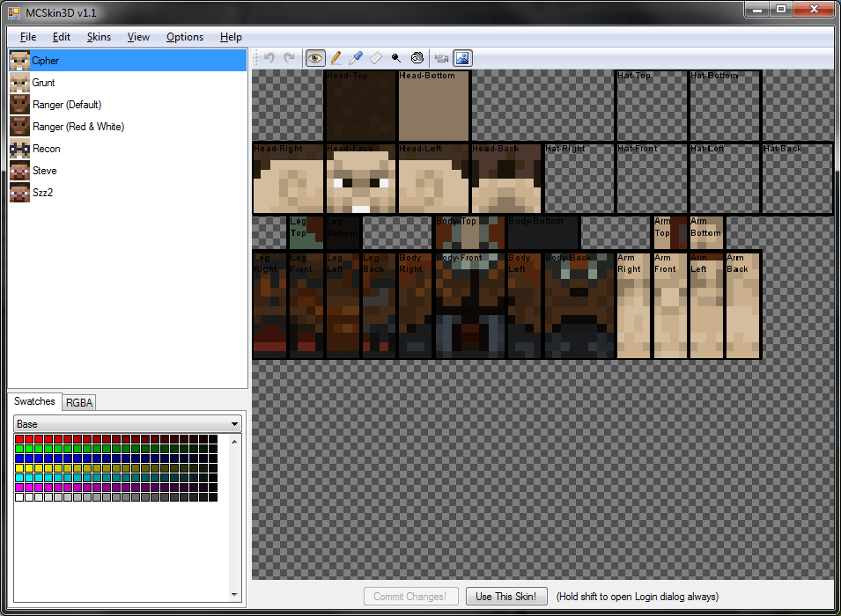Pick the bright cyan swatch

click(x=19, y=478)
